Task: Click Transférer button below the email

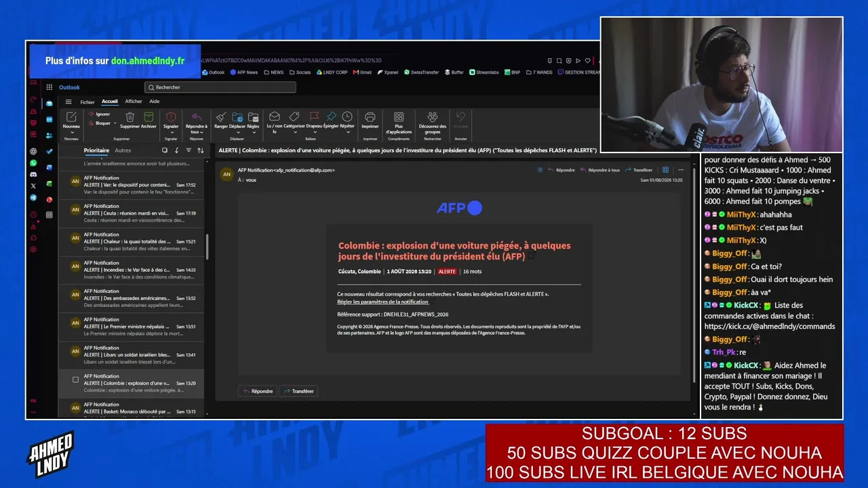Action: (x=298, y=391)
